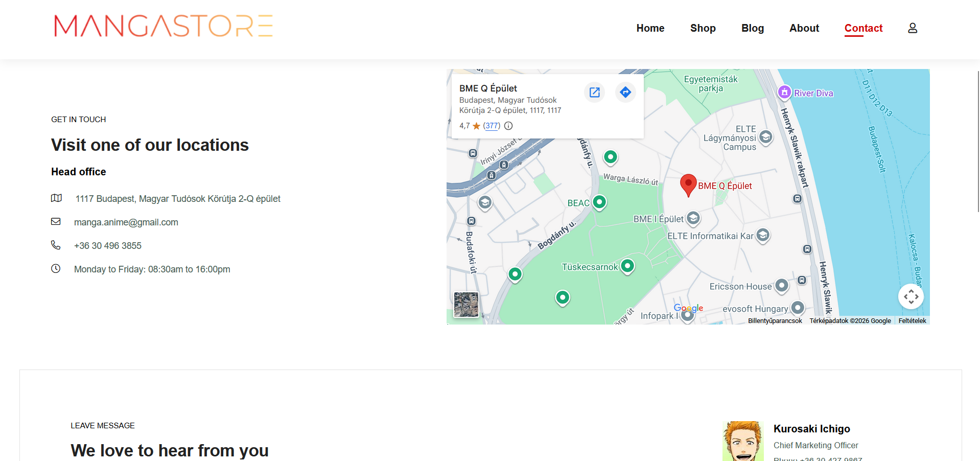Click the Billentyűparancsok shortcuts button

[775, 321]
